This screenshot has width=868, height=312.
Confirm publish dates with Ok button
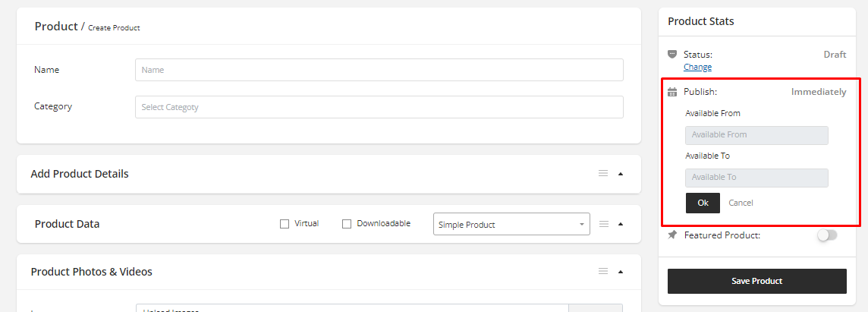point(703,203)
